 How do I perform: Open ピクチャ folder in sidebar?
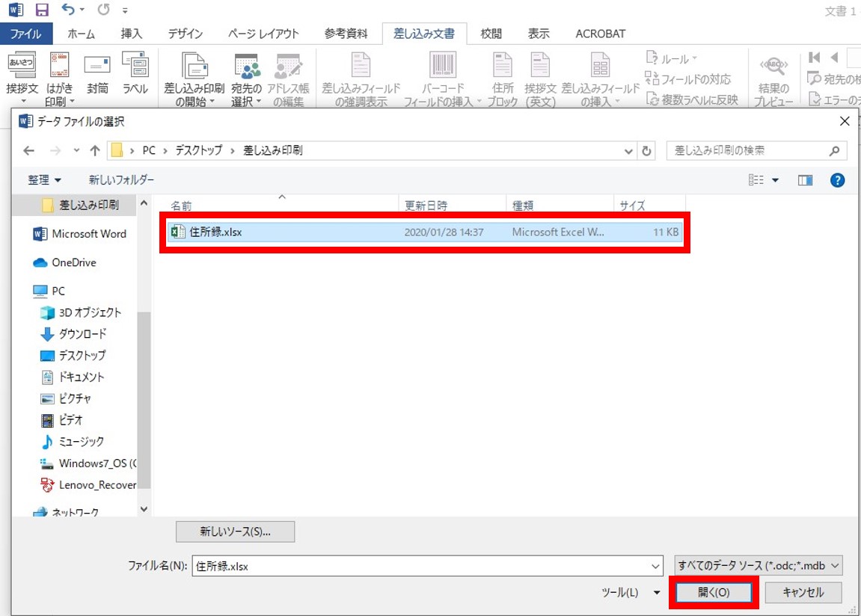[66, 398]
